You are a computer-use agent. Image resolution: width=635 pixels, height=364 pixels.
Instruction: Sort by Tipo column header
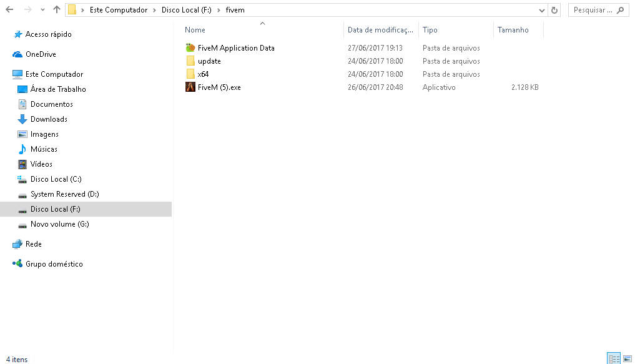(x=430, y=29)
